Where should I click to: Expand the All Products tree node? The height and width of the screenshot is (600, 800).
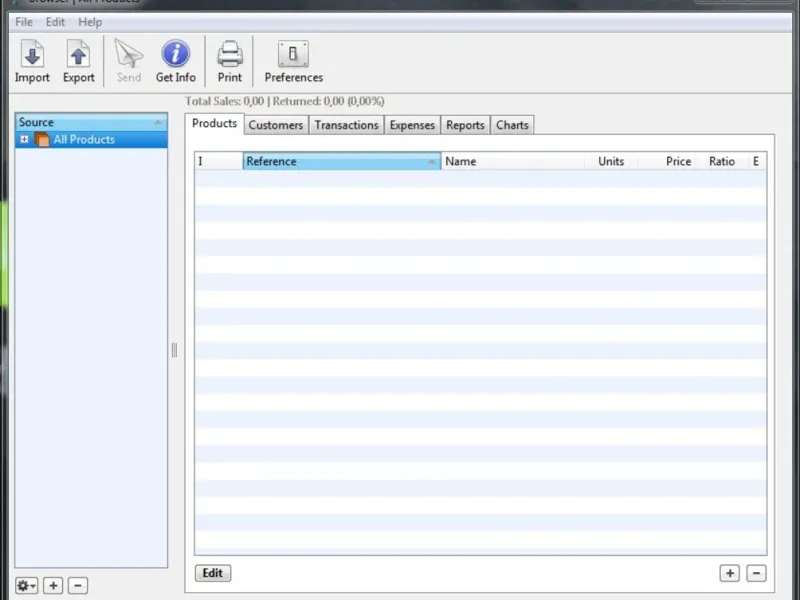(x=24, y=139)
